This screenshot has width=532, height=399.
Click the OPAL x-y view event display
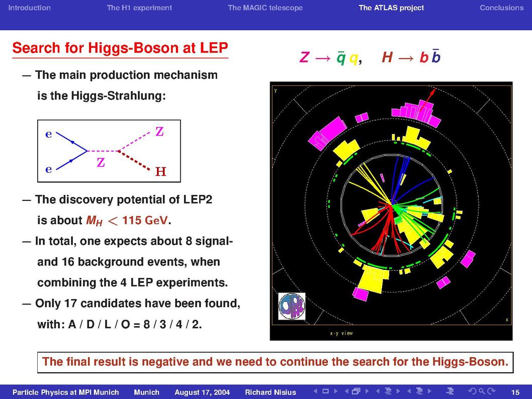391,211
